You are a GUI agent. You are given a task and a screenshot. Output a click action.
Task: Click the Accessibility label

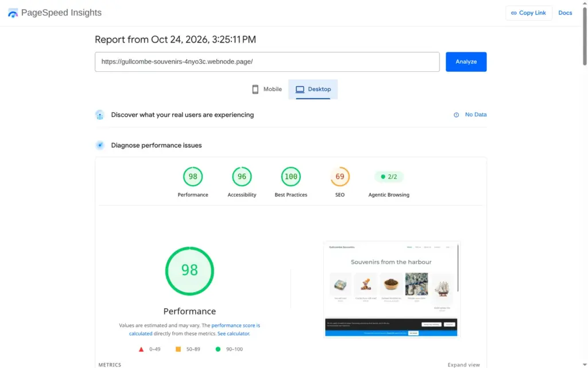pos(242,195)
